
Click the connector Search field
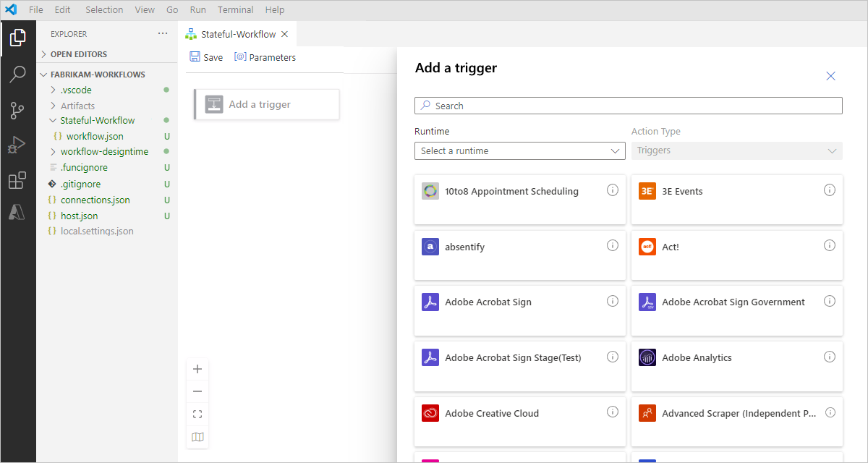point(629,106)
